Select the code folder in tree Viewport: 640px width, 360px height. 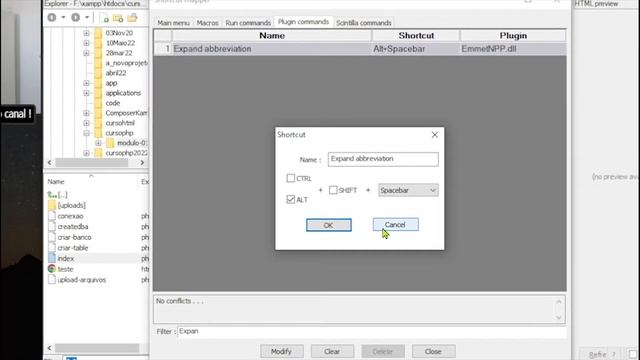(113, 103)
